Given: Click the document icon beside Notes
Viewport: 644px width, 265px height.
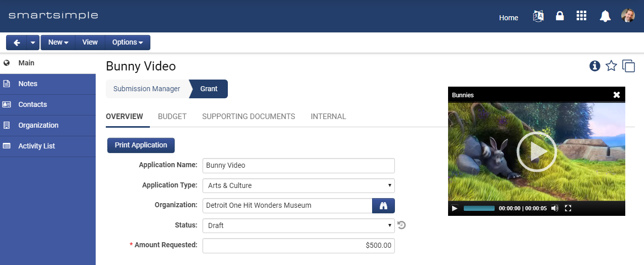Looking at the screenshot, I should coord(7,84).
